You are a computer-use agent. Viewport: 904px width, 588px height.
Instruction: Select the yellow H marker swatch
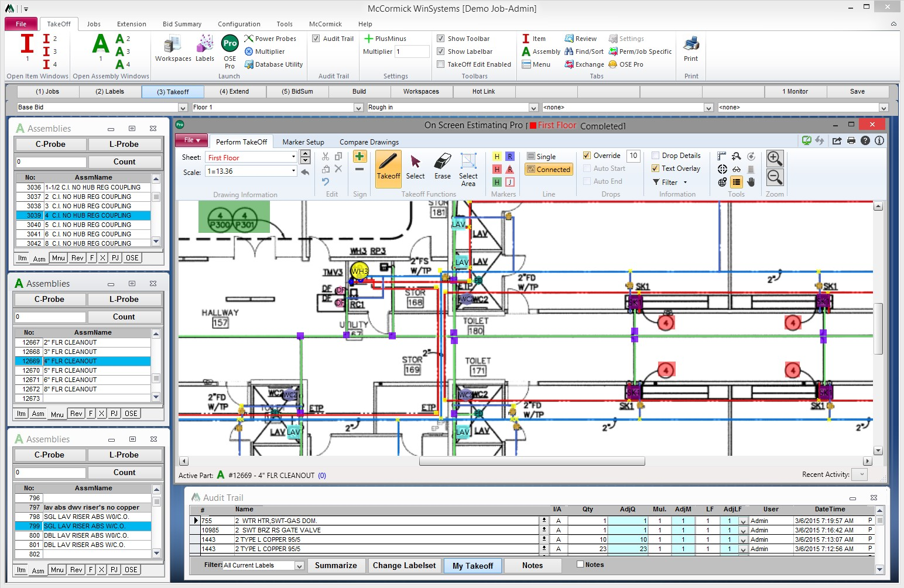pos(496,156)
